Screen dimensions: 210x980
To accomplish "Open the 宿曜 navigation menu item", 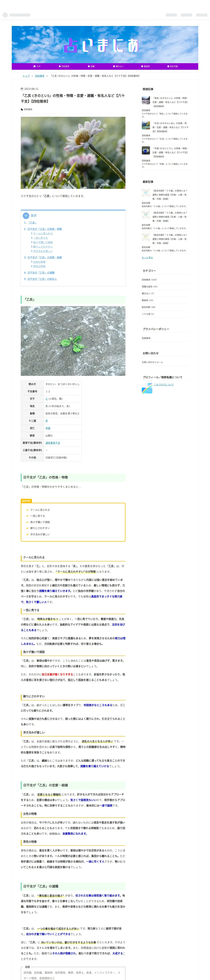I will [x=91, y=66].
